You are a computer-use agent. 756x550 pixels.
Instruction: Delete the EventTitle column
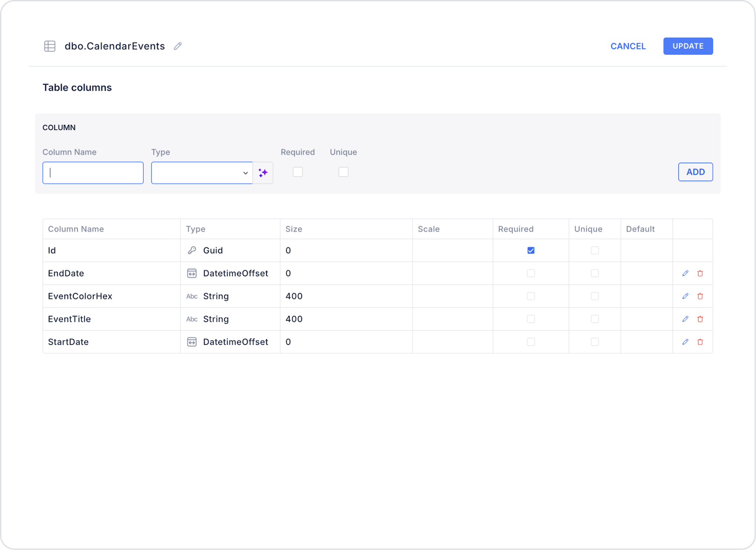pyautogui.click(x=700, y=319)
